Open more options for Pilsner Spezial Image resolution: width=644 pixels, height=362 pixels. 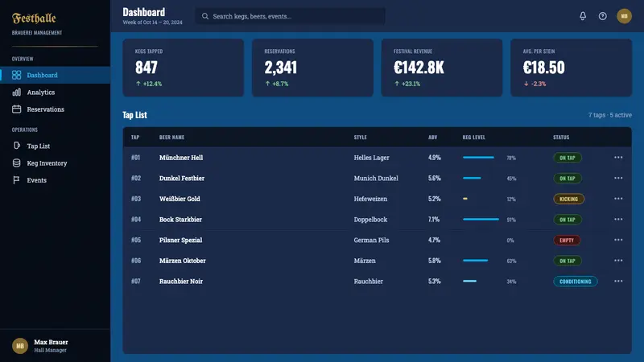[x=618, y=240]
